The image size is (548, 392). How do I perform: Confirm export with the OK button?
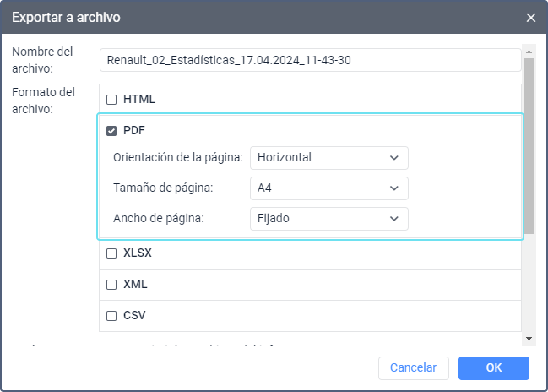[493, 367]
